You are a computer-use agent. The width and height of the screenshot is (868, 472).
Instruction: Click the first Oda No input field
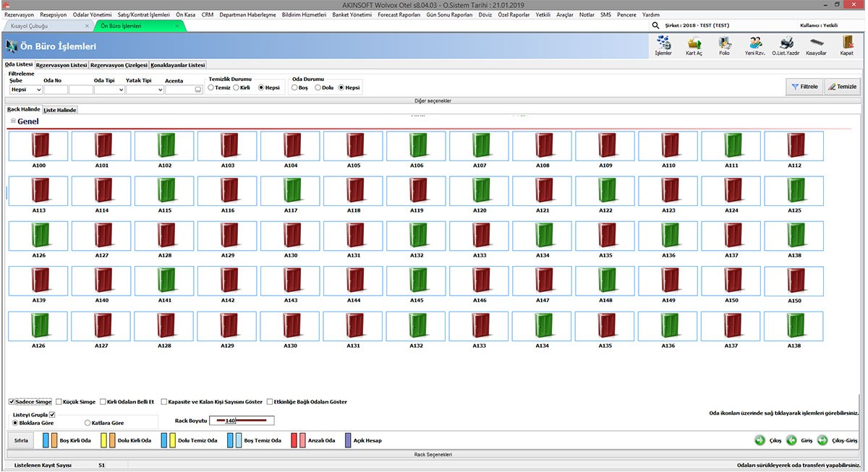pyautogui.click(x=56, y=90)
